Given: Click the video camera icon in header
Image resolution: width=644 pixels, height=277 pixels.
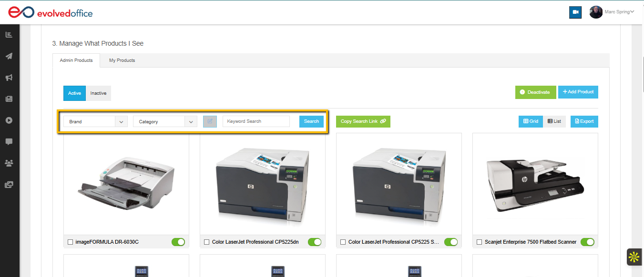Looking at the screenshot, I should click(575, 12).
